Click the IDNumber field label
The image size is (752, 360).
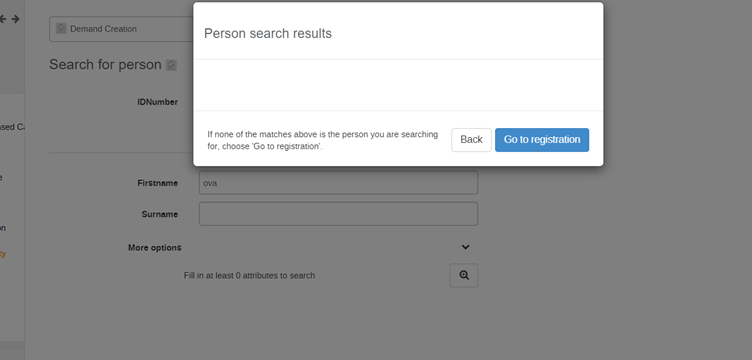click(x=157, y=102)
